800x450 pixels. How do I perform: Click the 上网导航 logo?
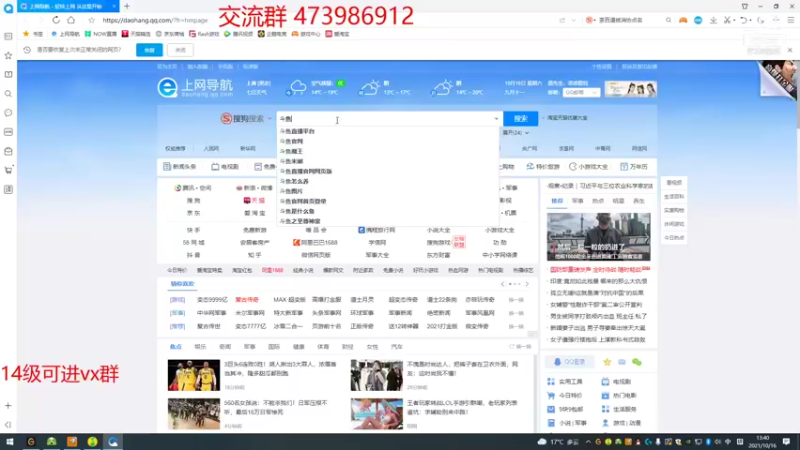[x=194, y=88]
